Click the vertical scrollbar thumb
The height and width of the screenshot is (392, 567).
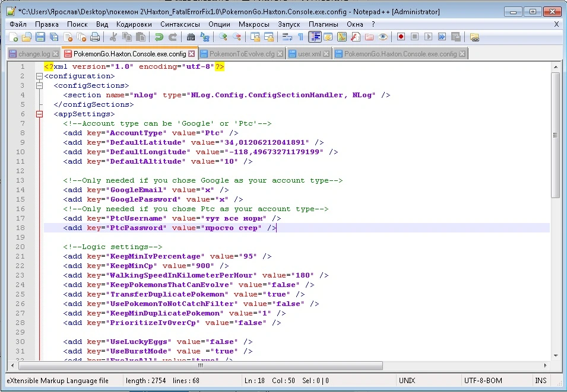pyautogui.click(x=555, y=135)
